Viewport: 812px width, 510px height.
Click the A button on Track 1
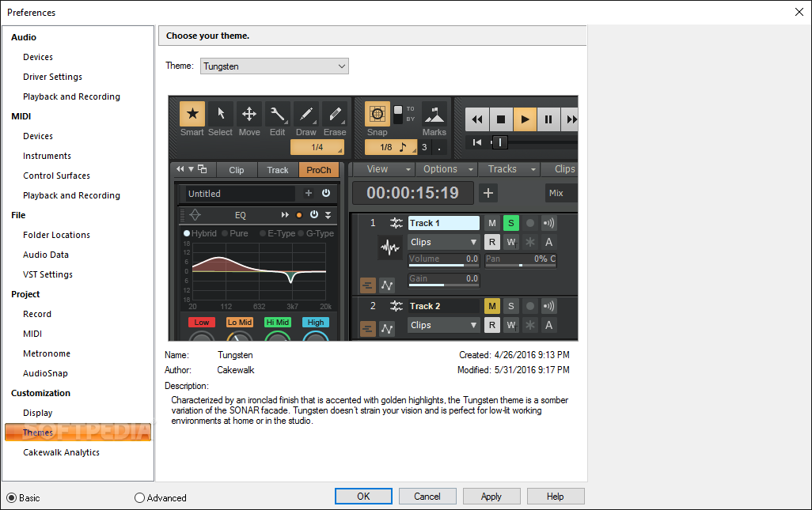click(548, 242)
